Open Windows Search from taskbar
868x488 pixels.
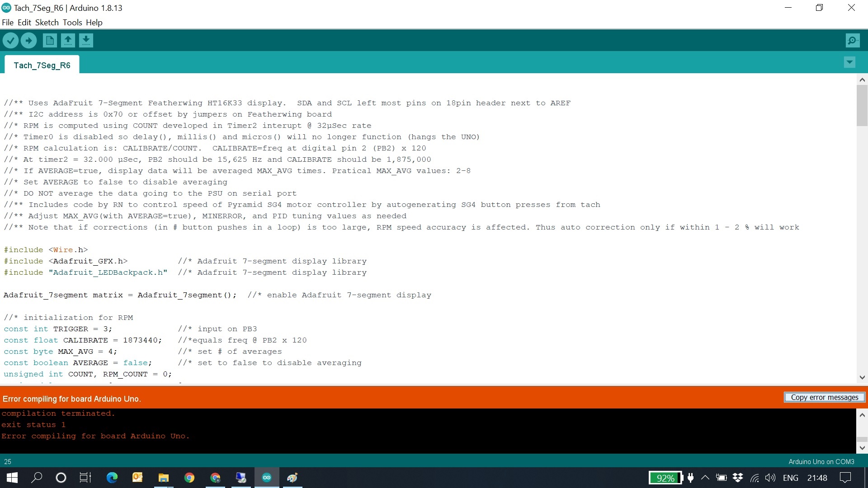pos(37,478)
